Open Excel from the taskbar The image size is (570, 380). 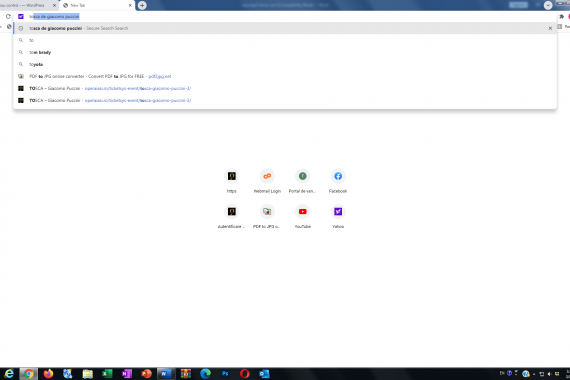107,373
